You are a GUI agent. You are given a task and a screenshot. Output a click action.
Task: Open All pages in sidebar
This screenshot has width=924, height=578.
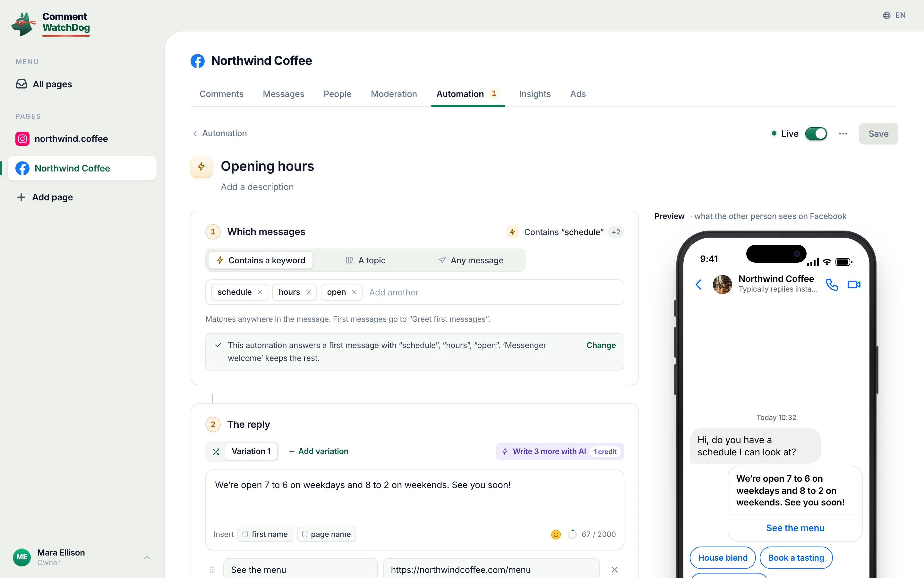[x=82, y=84]
